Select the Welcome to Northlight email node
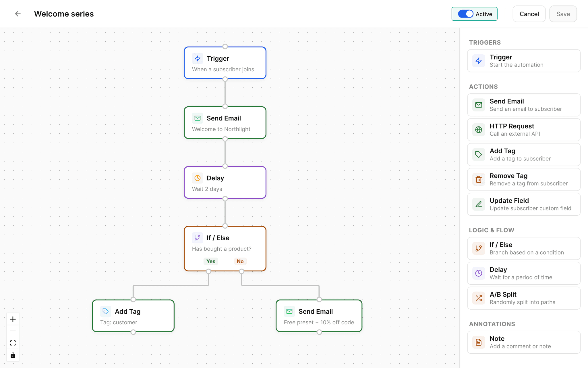 225,122
